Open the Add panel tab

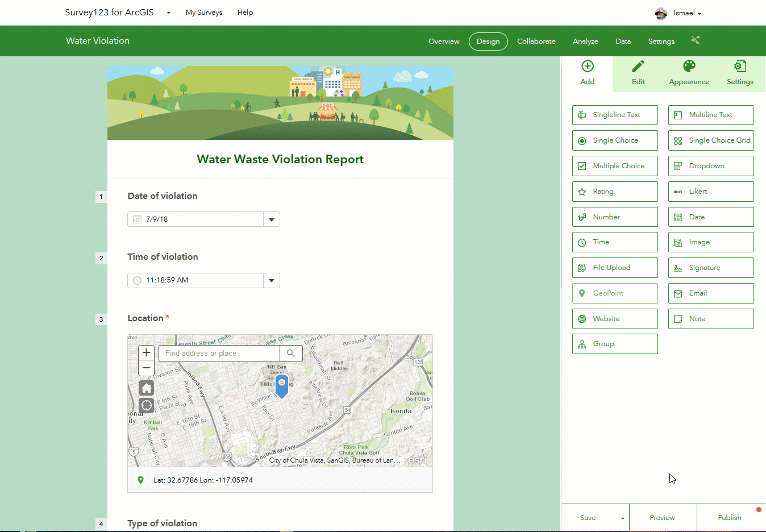pos(587,73)
